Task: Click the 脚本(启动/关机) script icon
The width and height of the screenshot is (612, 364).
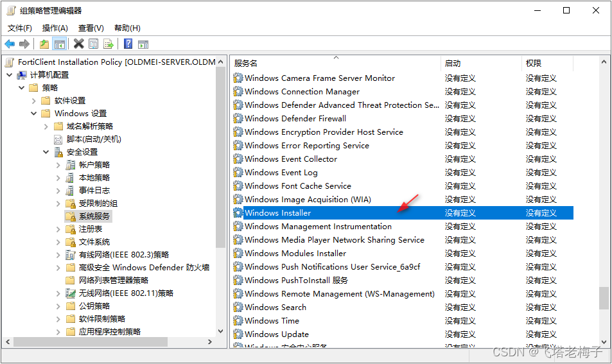Action: click(58, 139)
